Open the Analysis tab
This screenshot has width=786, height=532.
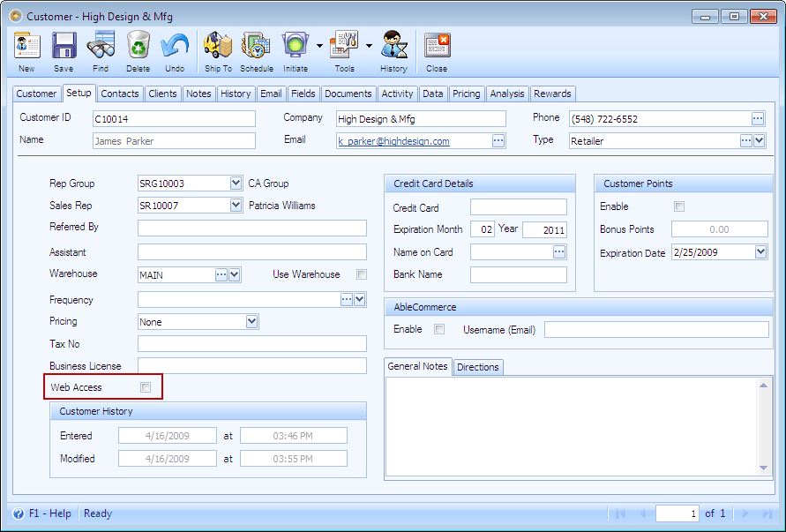pos(506,94)
